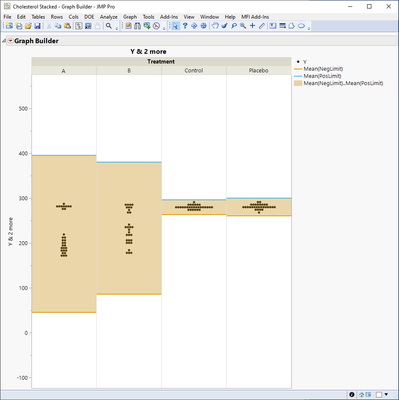Go to home window icon
399x400 pixels.
click(361, 395)
